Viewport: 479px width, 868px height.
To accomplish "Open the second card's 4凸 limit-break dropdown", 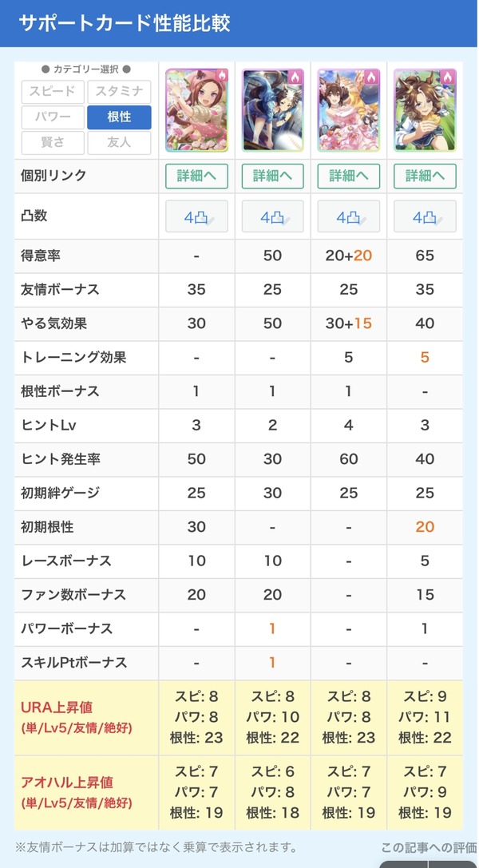I will (273, 216).
